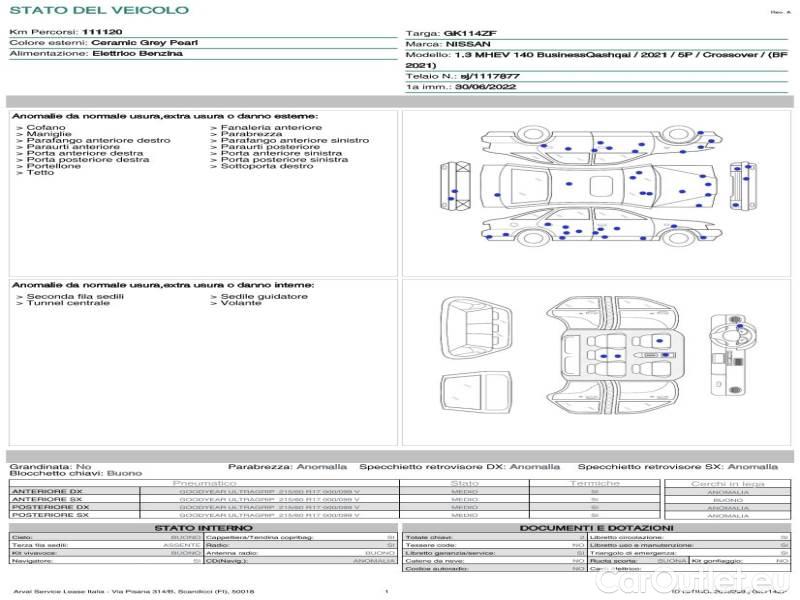Viewport: 800px width, 600px height.
Task: Click the sunroof on the exterior diagram
Action: (601, 187)
